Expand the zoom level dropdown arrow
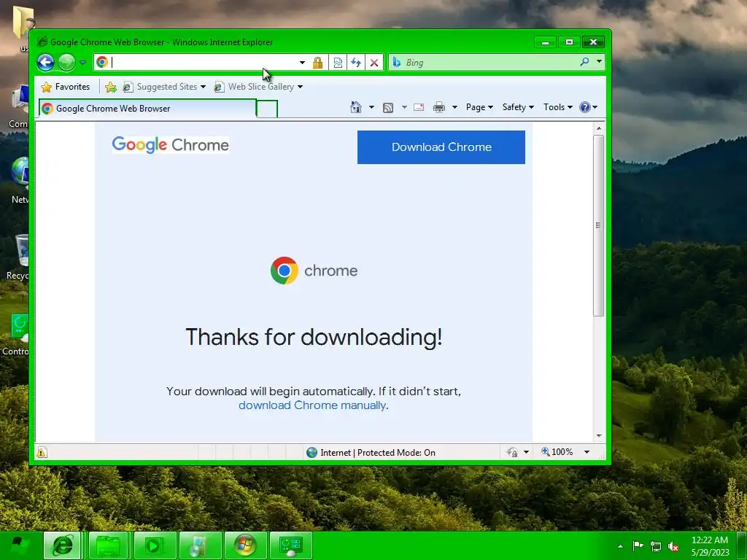This screenshot has width=747, height=560. click(x=587, y=452)
